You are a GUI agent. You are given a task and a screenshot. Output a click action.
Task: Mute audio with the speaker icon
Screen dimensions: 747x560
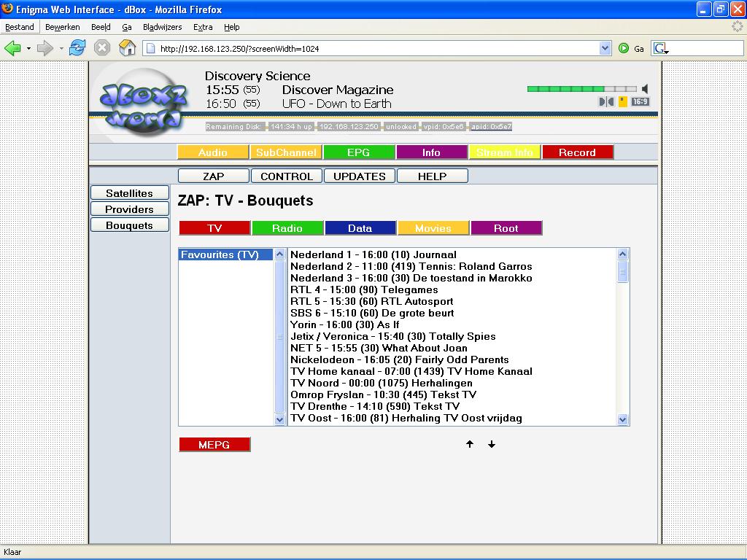click(x=645, y=89)
